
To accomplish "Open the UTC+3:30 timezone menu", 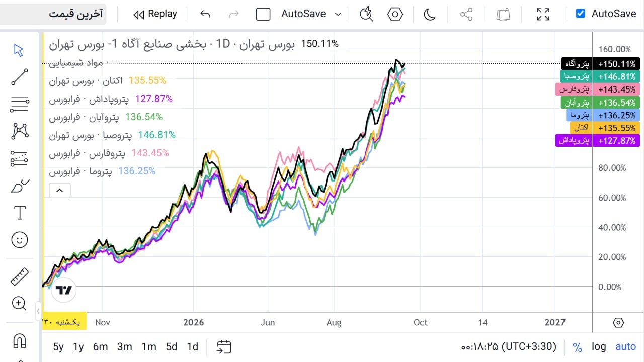I will coord(509,346).
